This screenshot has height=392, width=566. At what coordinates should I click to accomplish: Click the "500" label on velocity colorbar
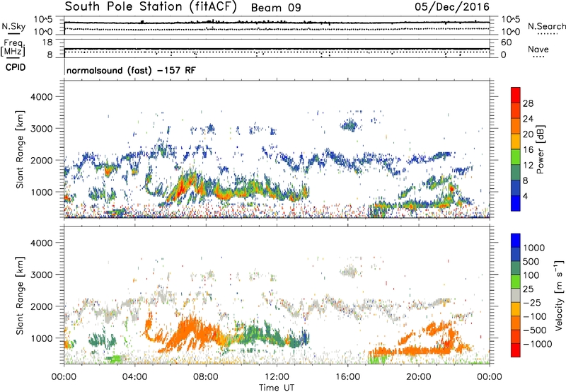531,261
